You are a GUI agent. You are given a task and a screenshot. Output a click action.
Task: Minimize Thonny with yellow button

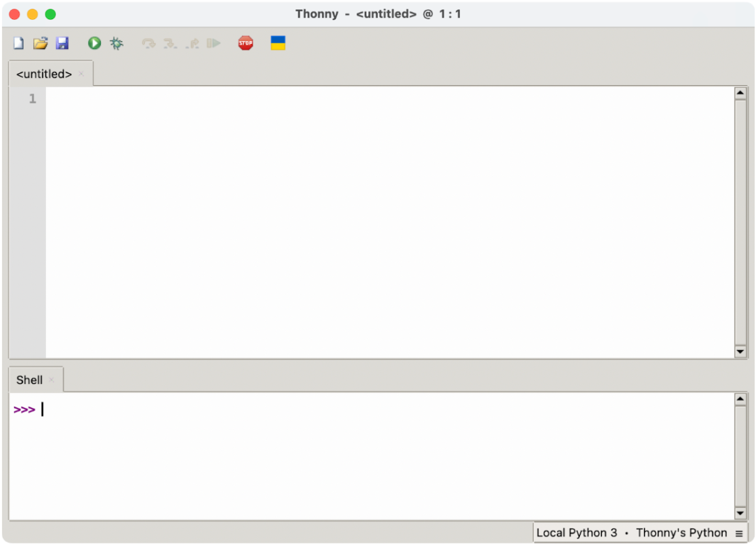click(x=33, y=14)
